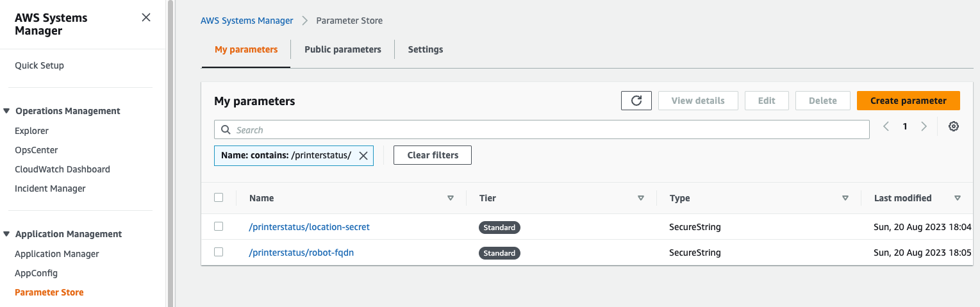The height and width of the screenshot is (307, 980).
Task: Sort by Last modified column arrow
Action: [x=958, y=198]
